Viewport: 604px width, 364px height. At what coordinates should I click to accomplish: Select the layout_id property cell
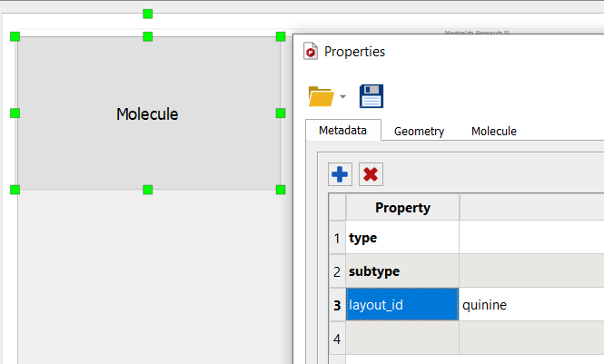pos(402,304)
